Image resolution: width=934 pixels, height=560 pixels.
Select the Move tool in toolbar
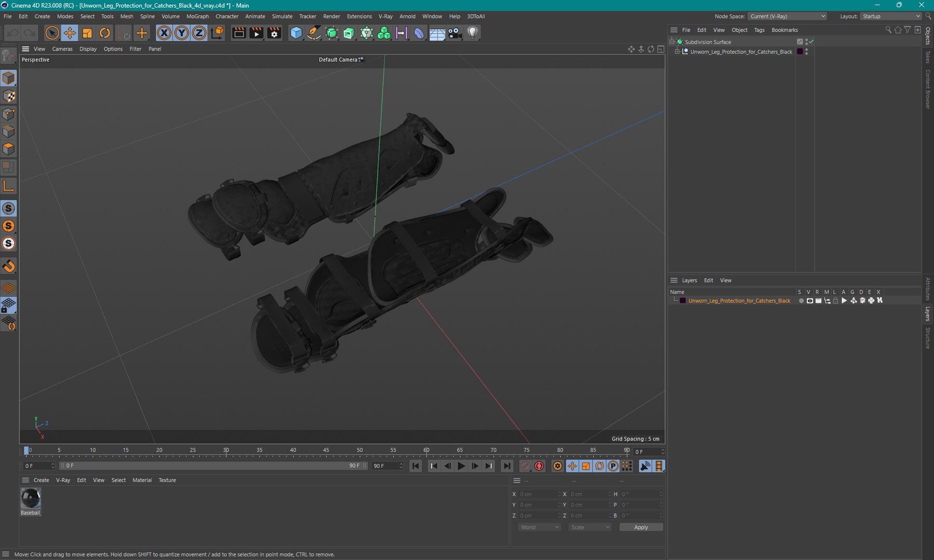coord(70,33)
